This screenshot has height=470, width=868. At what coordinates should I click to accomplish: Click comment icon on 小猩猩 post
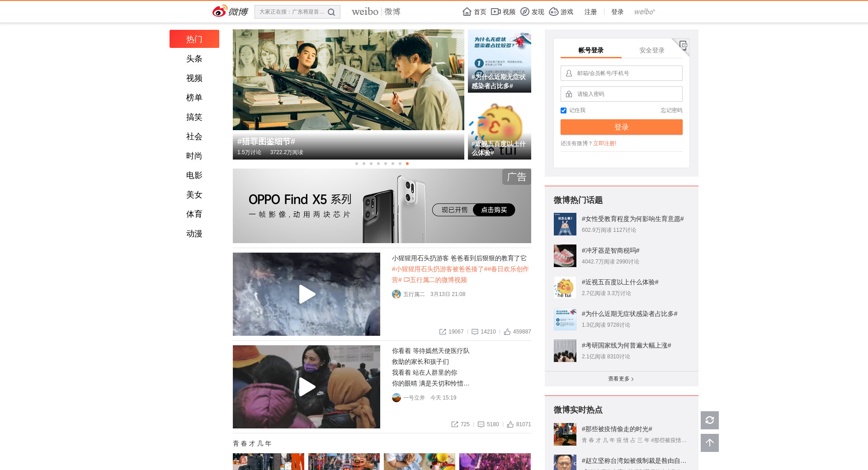click(x=475, y=332)
